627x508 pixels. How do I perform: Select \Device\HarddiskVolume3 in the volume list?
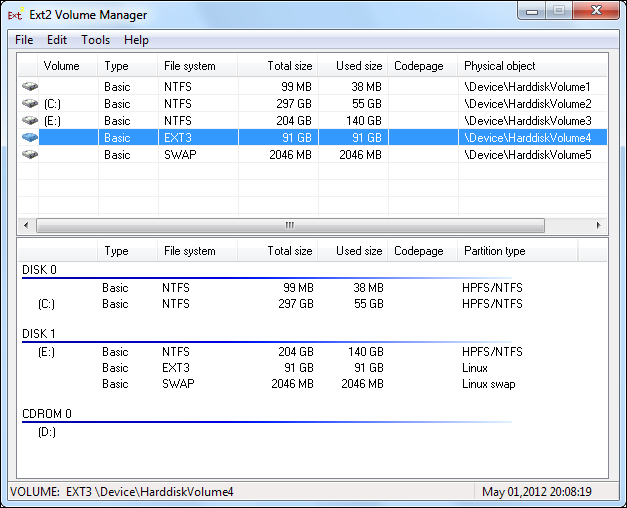point(527,121)
